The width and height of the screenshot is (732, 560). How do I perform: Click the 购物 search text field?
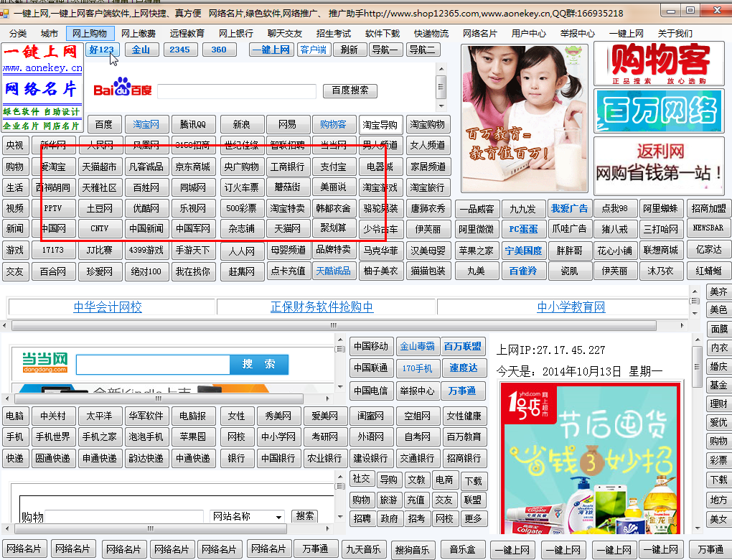coord(124,516)
